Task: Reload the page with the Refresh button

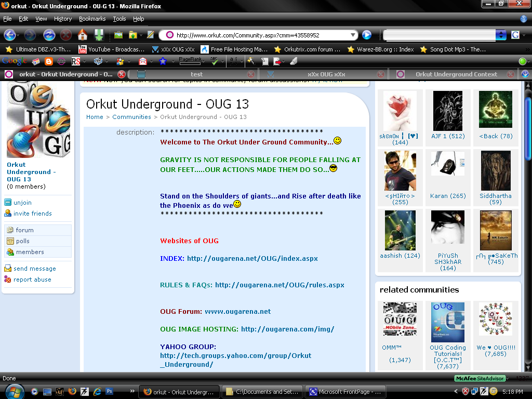Action: coord(49,35)
